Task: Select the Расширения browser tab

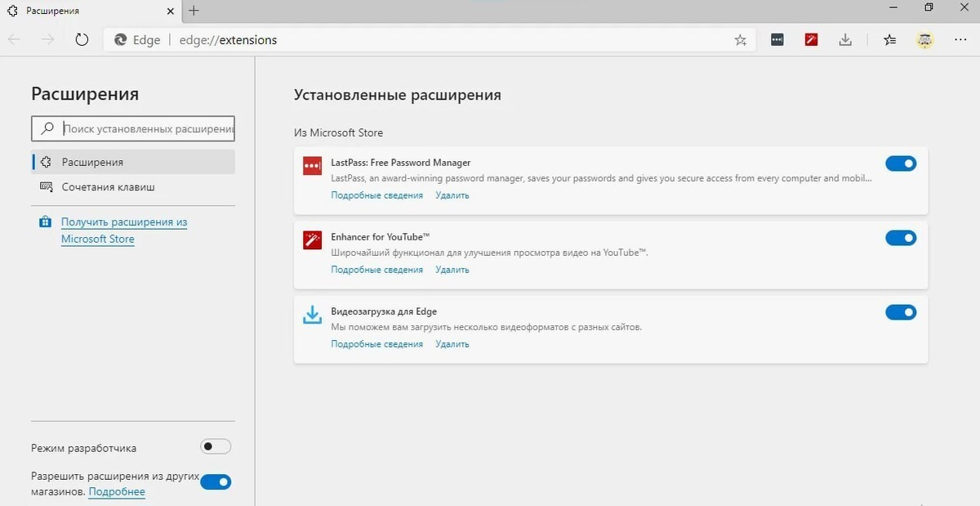Action: 90,11
